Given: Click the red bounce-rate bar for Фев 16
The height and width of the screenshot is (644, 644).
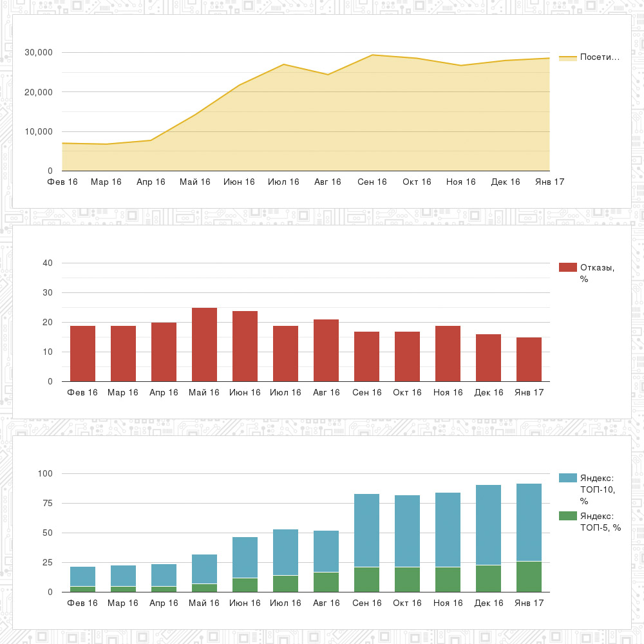Looking at the screenshot, I should 82,354.
